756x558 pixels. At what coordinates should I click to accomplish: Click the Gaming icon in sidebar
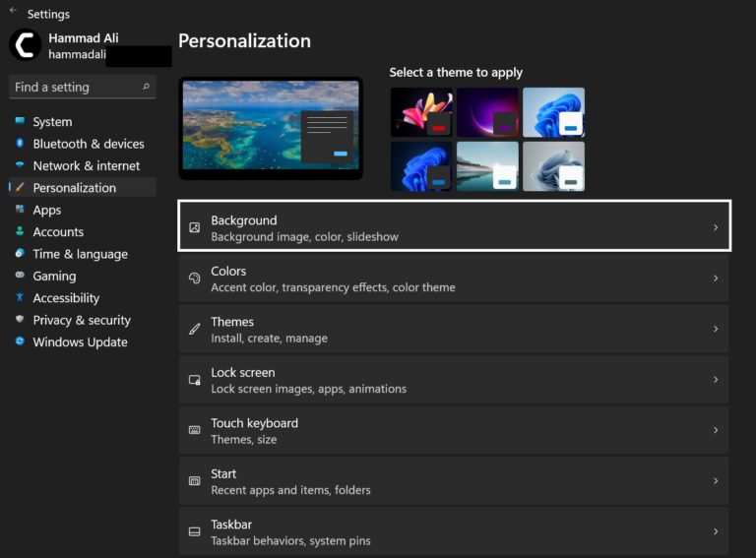(20, 276)
